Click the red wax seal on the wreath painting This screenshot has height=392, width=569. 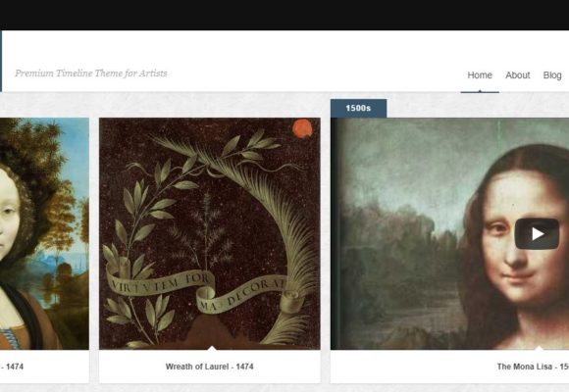[302, 128]
